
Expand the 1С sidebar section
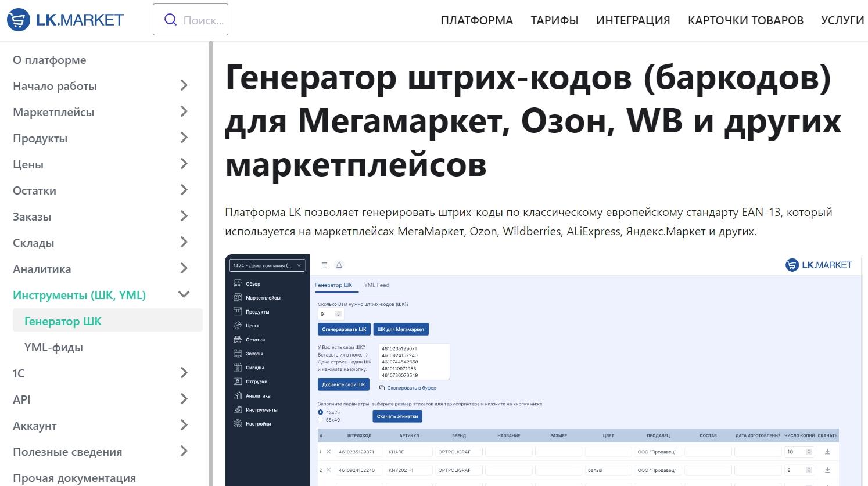pyautogui.click(x=184, y=373)
